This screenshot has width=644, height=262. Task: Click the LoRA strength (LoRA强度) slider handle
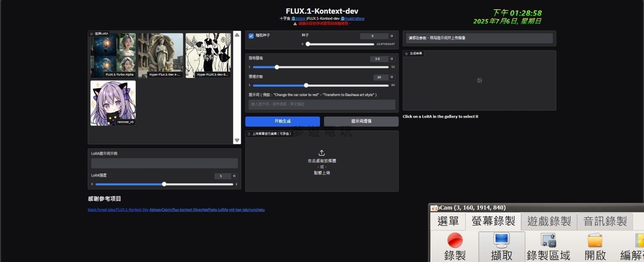(x=164, y=184)
